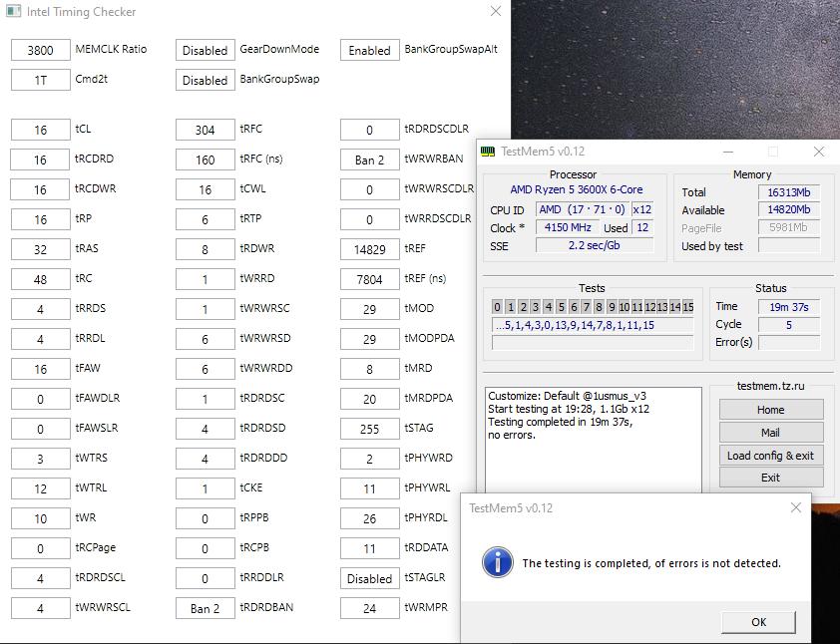This screenshot has width=840, height=644.
Task: Click the tRFC (ns) field showing 160
Action: pyautogui.click(x=206, y=160)
